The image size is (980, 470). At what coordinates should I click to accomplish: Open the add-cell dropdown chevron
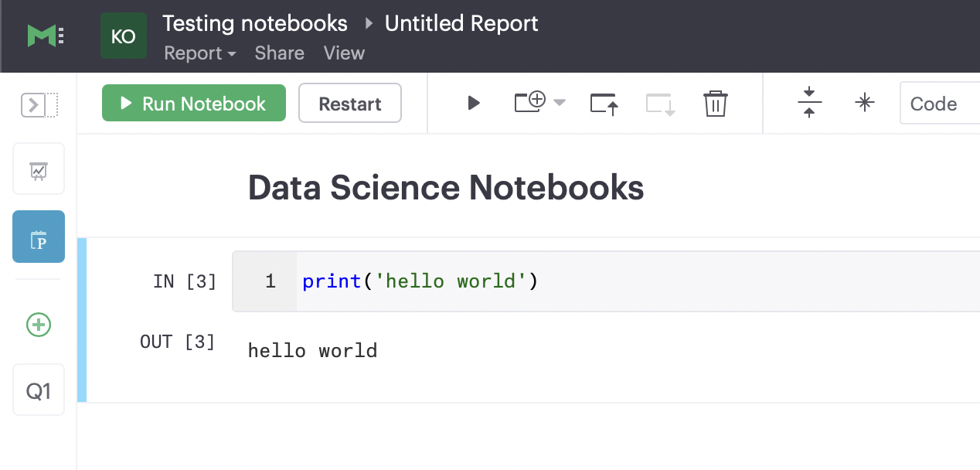tap(560, 103)
